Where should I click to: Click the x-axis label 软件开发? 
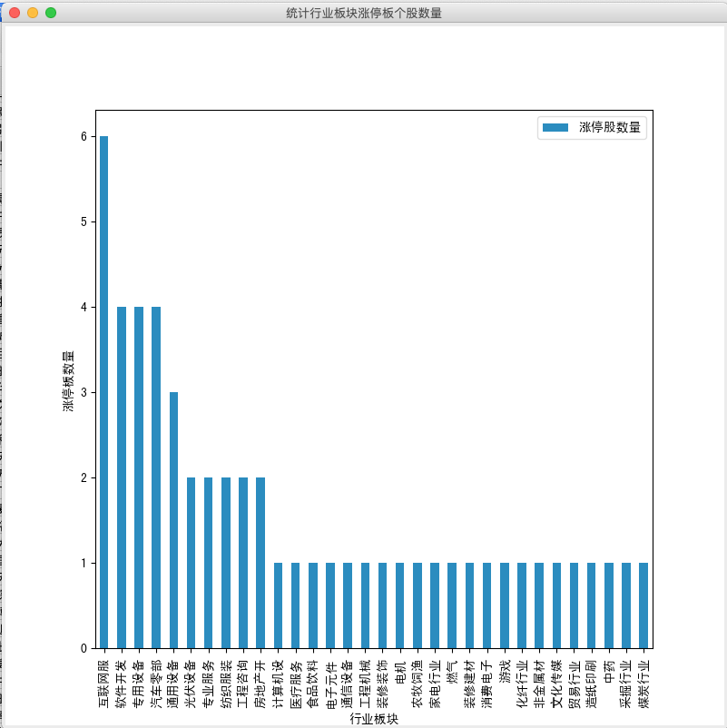click(122, 684)
